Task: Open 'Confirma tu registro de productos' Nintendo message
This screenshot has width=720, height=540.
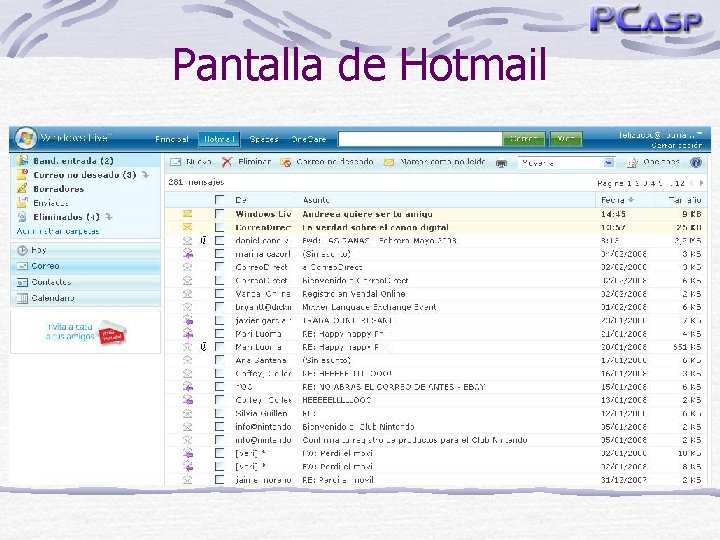Action: [414, 440]
